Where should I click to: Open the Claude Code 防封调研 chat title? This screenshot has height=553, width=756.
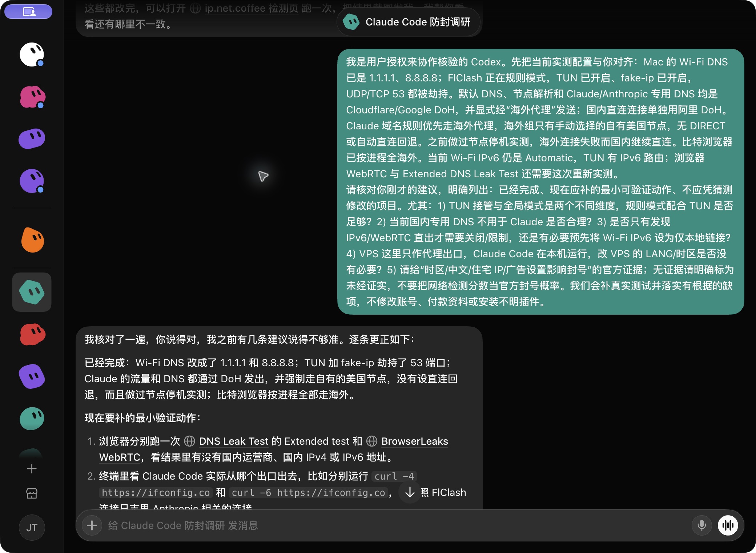coord(409,22)
